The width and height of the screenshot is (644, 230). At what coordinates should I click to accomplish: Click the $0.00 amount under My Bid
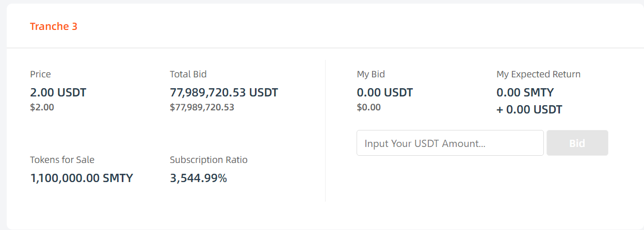pos(368,107)
